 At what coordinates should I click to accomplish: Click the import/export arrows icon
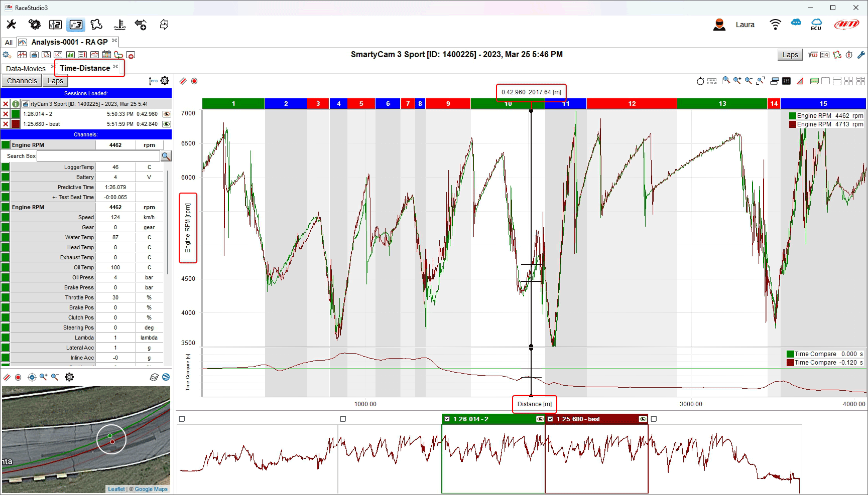(164, 25)
